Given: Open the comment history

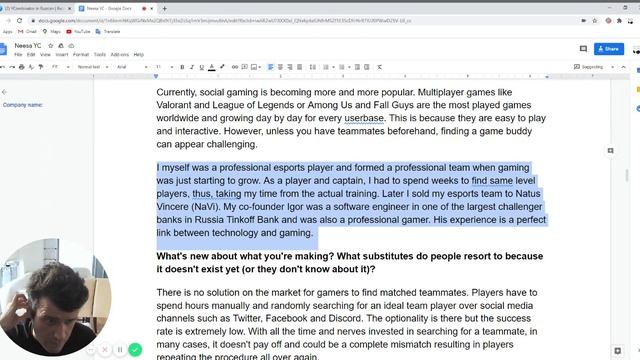Looking at the screenshot, I should pyautogui.click(x=583, y=49).
